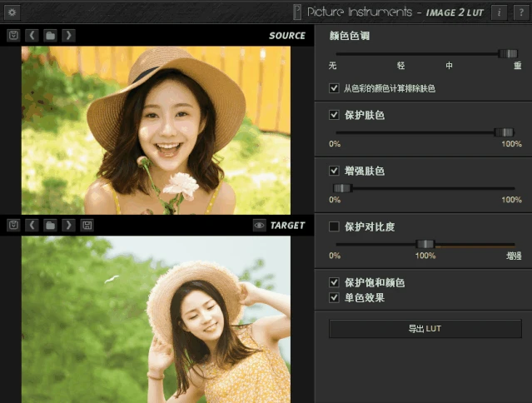Screen dimensions: 532x403
Task: Click the 颜色色调 slider handle
Action: [508, 53]
